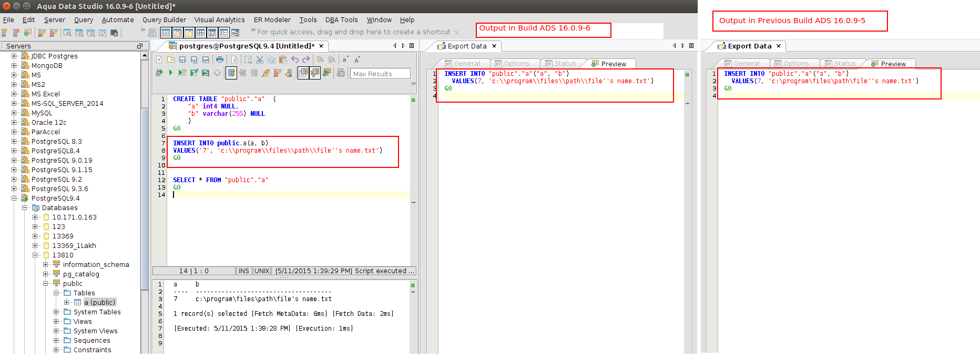The image size is (980, 358).
Task: Collapse the PostgreSQL9.4 server node
Action: [14, 198]
